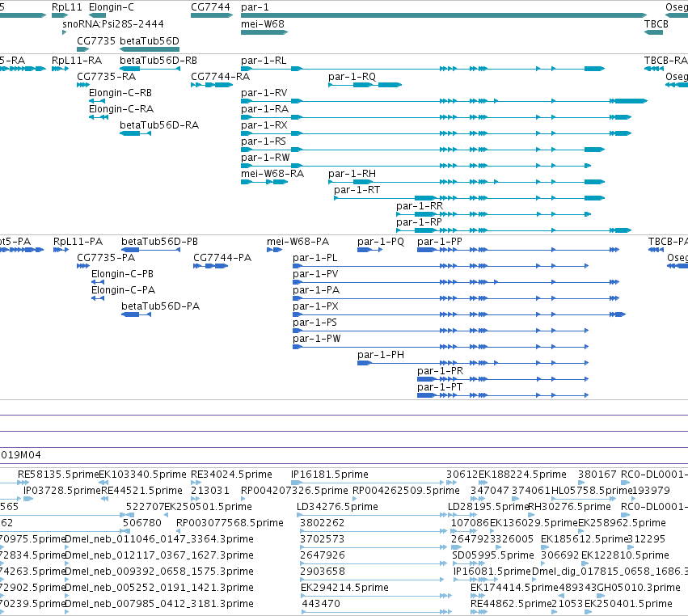Click the 019M04 clone label
The image size is (688, 616).
coord(21,454)
